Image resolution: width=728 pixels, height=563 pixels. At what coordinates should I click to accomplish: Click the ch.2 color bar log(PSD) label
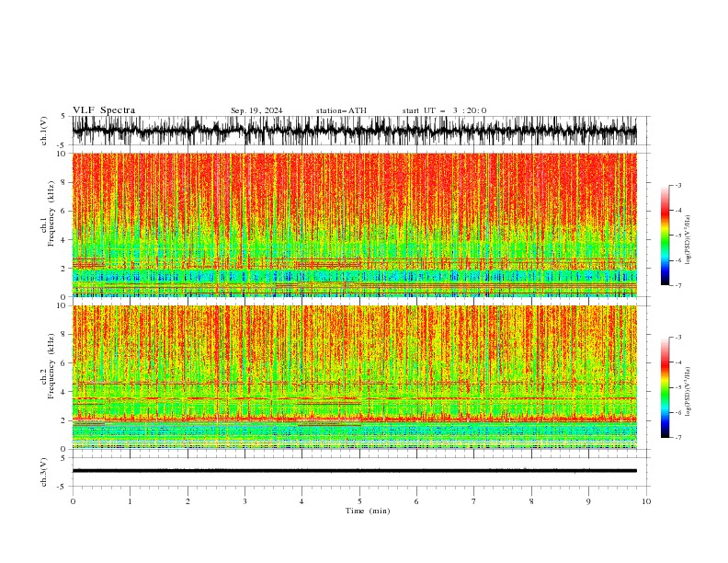pos(688,391)
